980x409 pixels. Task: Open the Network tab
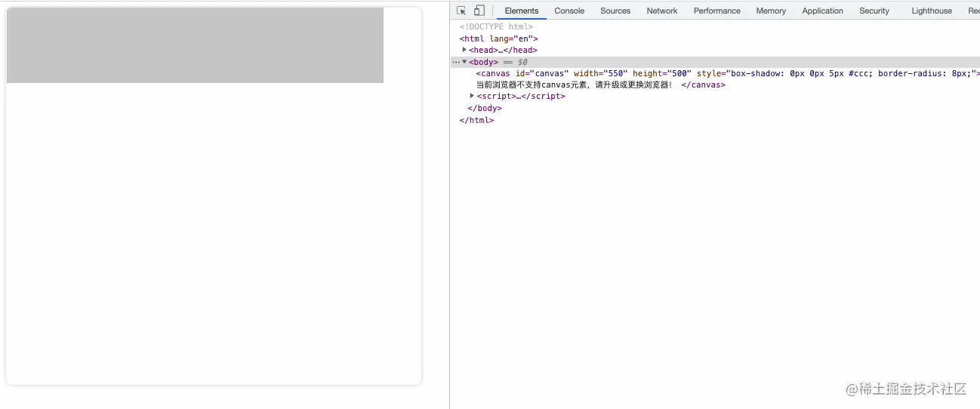(662, 11)
